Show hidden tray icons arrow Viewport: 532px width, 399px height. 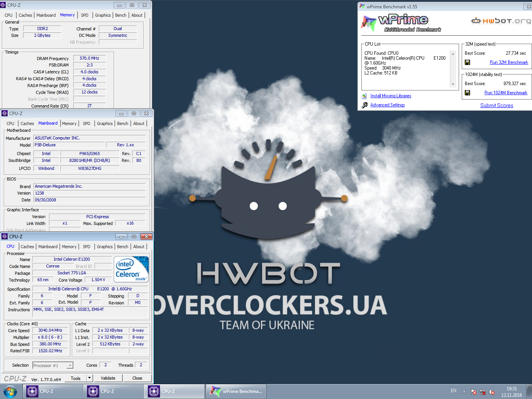click(464, 391)
